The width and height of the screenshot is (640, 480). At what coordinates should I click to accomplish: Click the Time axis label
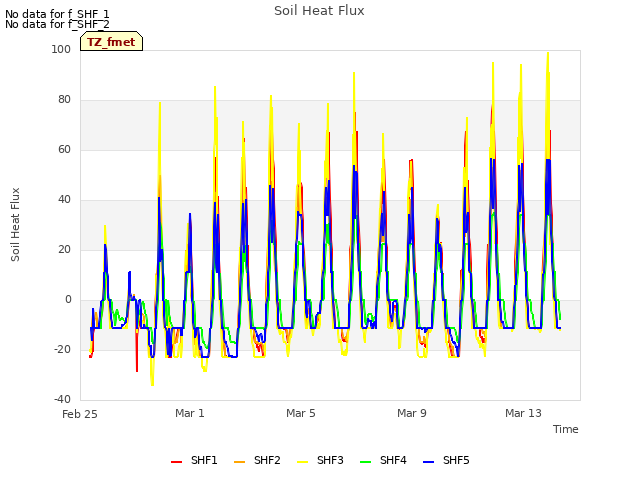click(566, 429)
